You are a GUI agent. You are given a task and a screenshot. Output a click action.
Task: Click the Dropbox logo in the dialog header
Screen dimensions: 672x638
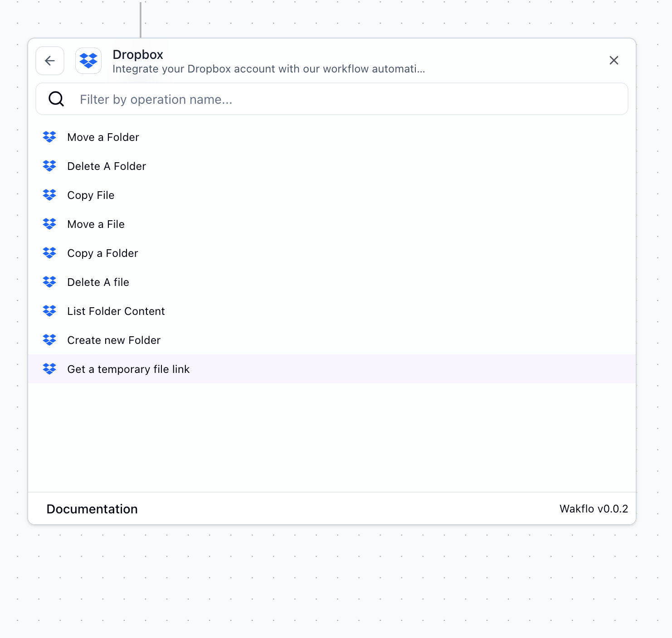click(x=88, y=60)
